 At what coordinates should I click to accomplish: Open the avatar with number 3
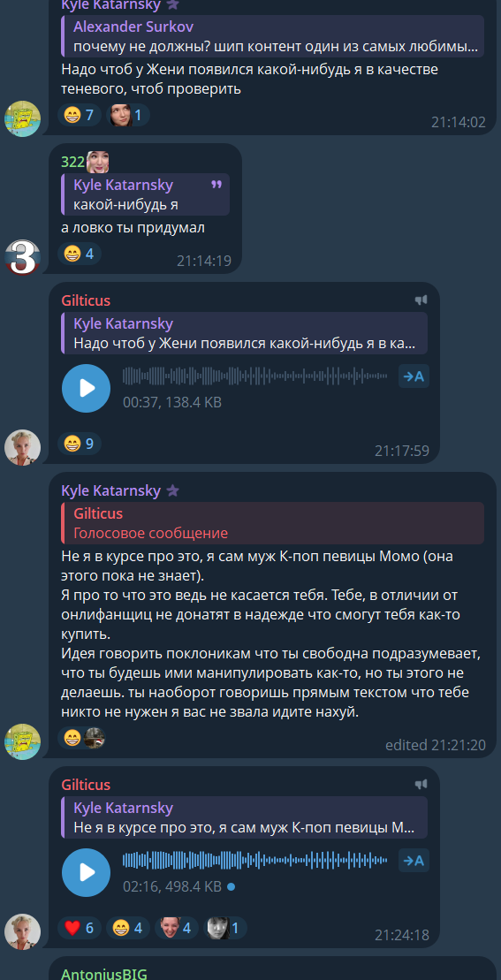[22, 255]
